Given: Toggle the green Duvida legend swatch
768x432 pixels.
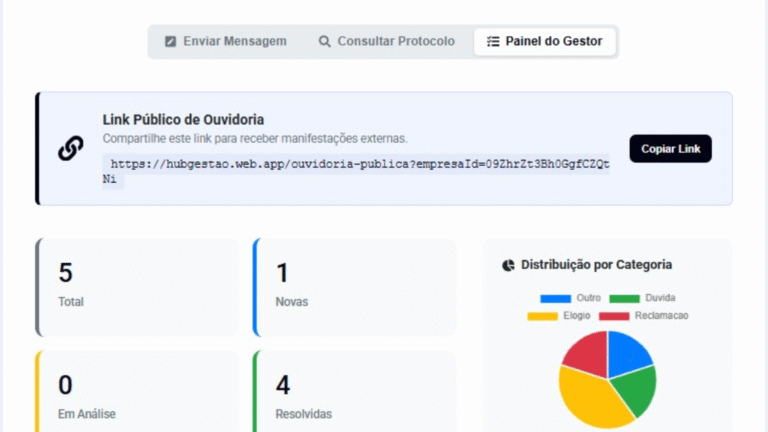Looking at the screenshot, I should point(624,298).
